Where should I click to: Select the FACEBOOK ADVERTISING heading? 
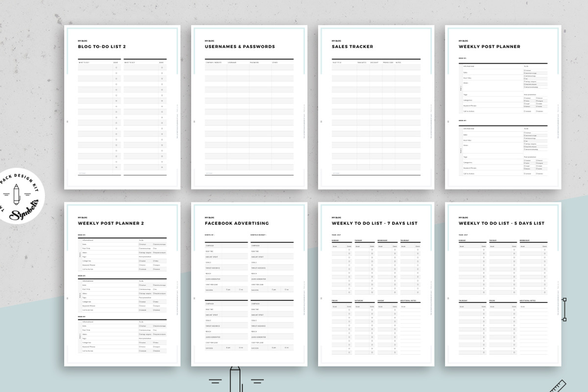[x=237, y=223]
